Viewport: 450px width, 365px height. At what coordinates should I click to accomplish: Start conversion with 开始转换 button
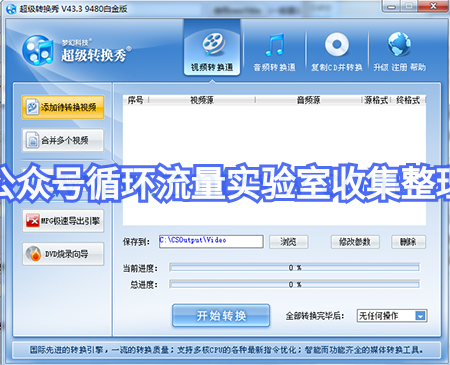pyautogui.click(x=221, y=315)
